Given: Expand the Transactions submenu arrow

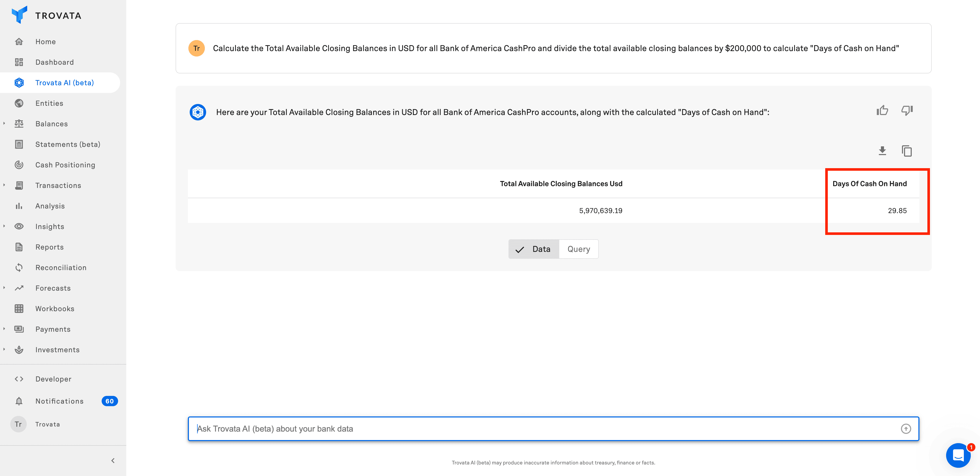Looking at the screenshot, I should point(4,185).
